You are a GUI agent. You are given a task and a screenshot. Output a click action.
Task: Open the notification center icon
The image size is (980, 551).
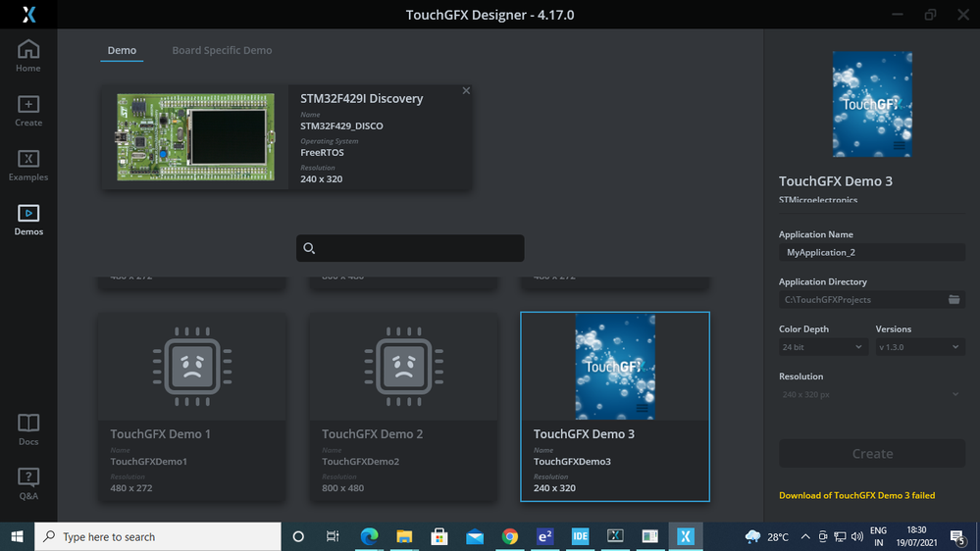(958, 536)
